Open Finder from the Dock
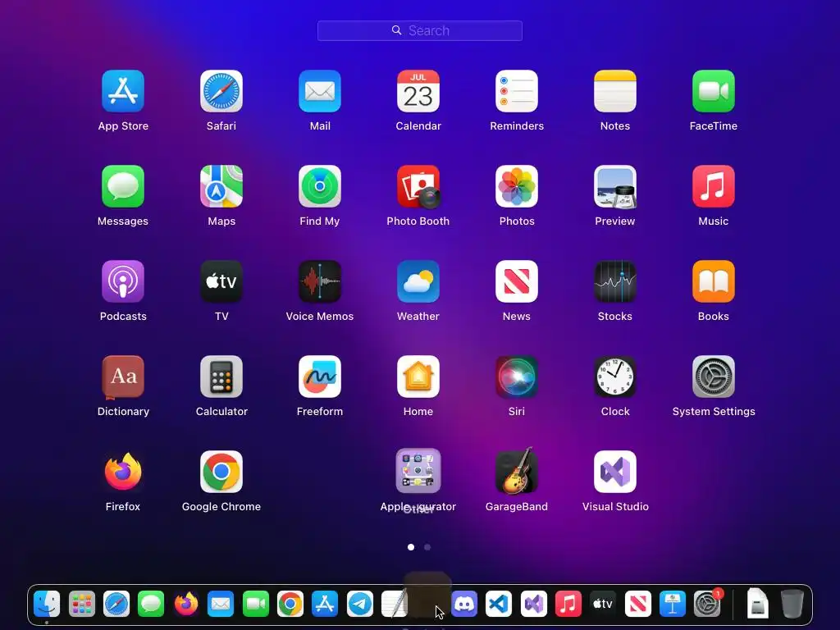This screenshot has height=630, width=840. click(x=47, y=605)
